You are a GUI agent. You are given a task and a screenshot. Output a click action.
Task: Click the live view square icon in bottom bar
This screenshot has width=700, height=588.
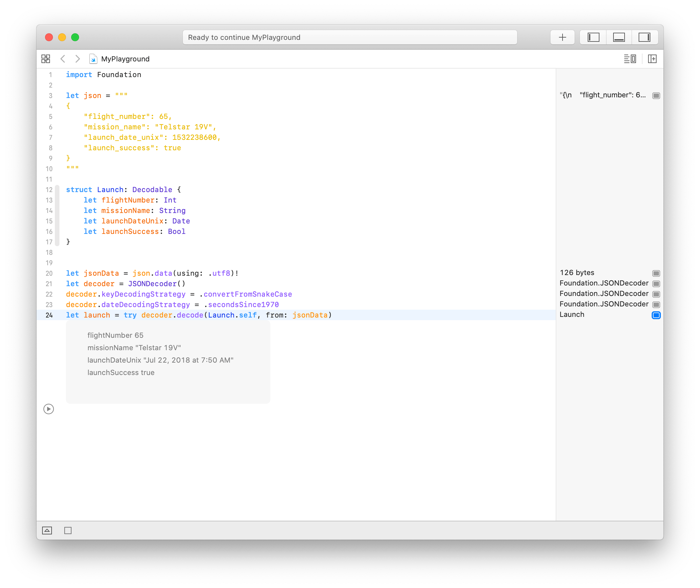pyautogui.click(x=68, y=530)
